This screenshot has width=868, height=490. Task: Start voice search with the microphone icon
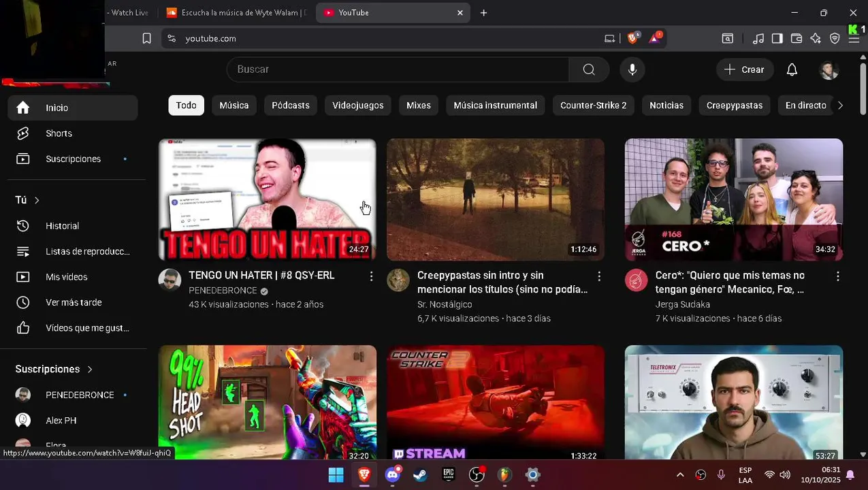632,69
